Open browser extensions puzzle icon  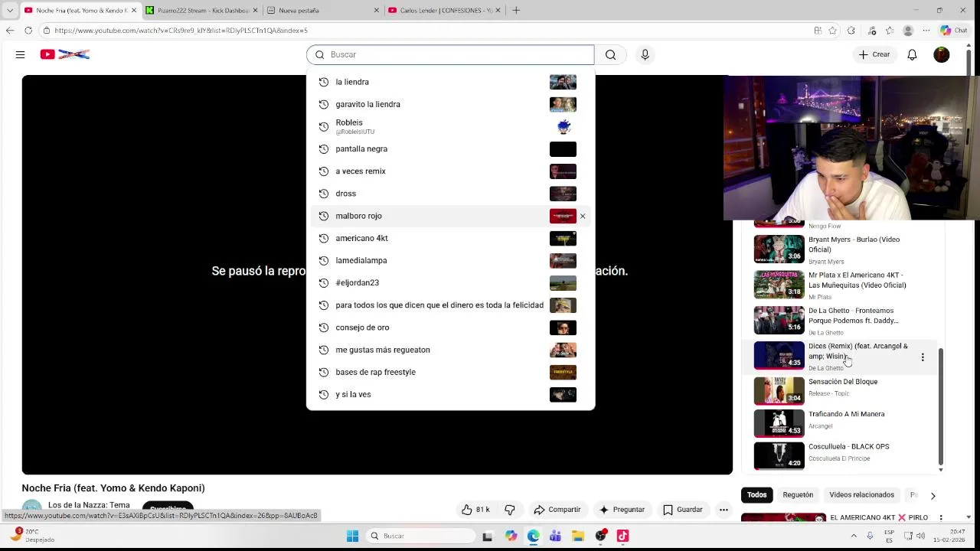[x=851, y=31]
